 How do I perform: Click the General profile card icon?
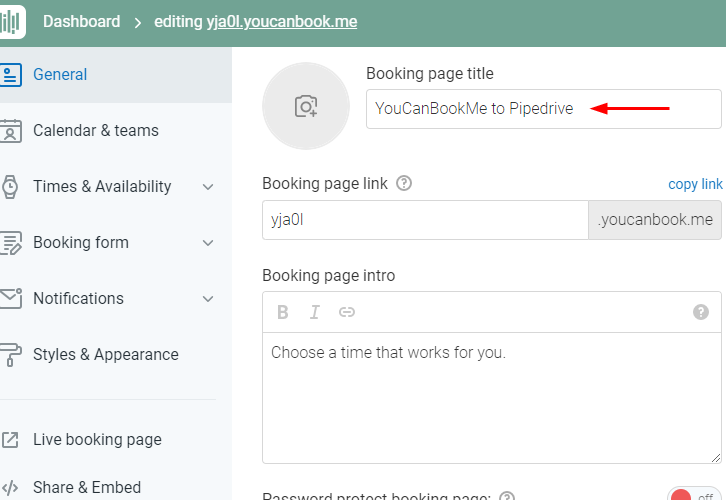pyautogui.click(x=10, y=75)
